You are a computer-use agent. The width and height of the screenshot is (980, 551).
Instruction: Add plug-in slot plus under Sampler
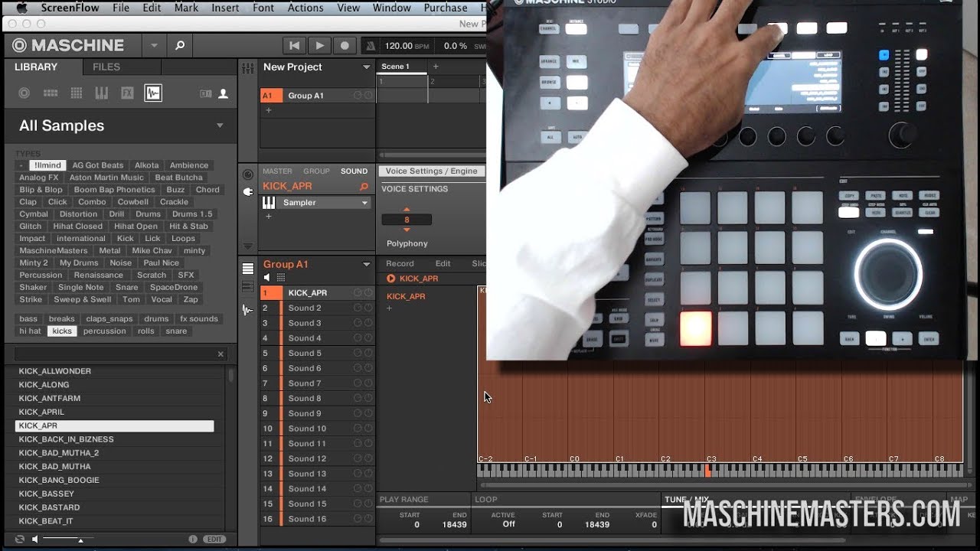tap(268, 217)
